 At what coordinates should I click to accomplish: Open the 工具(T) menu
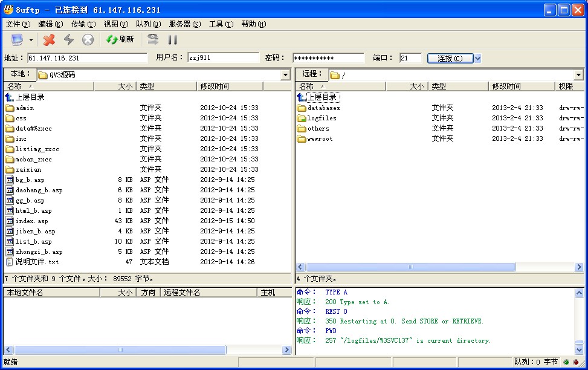(221, 24)
